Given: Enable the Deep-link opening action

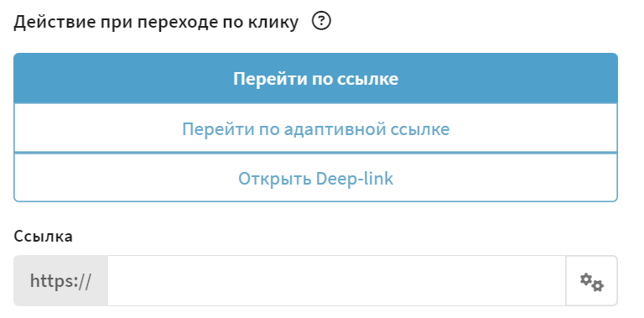Looking at the screenshot, I should [315, 179].
